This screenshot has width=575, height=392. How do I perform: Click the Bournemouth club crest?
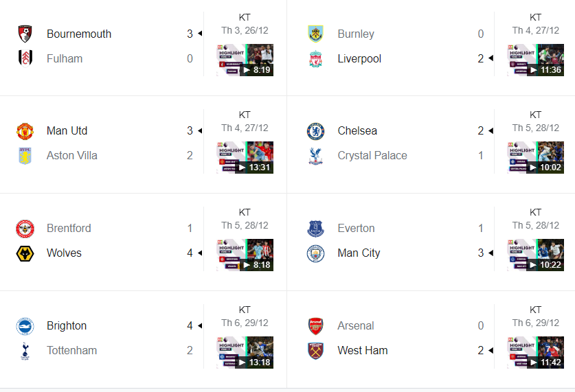point(25,34)
